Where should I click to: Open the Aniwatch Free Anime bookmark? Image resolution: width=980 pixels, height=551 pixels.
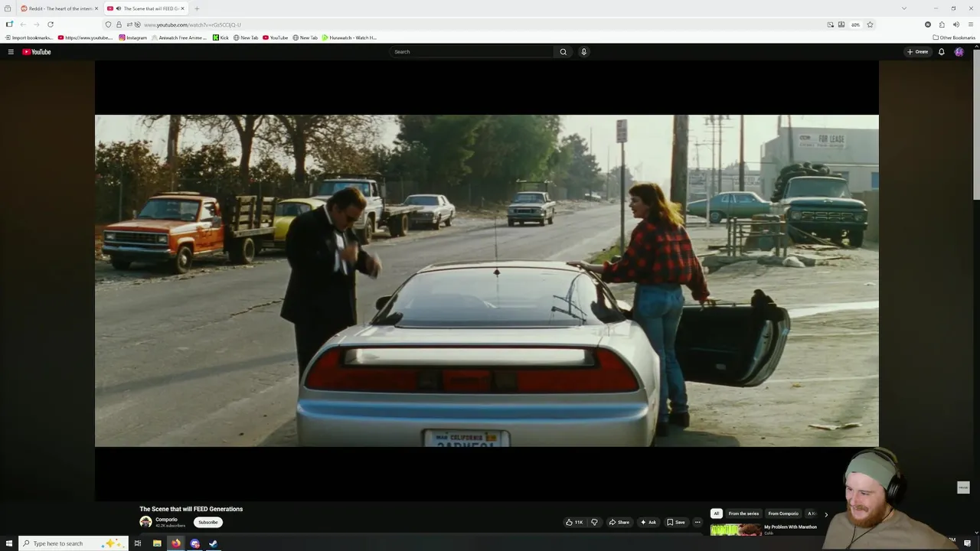point(179,37)
